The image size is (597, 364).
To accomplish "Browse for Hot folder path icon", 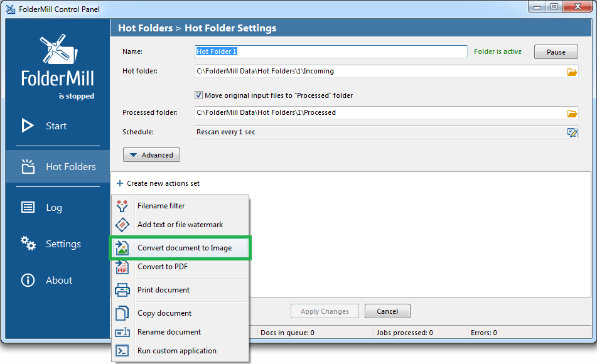I will point(572,72).
